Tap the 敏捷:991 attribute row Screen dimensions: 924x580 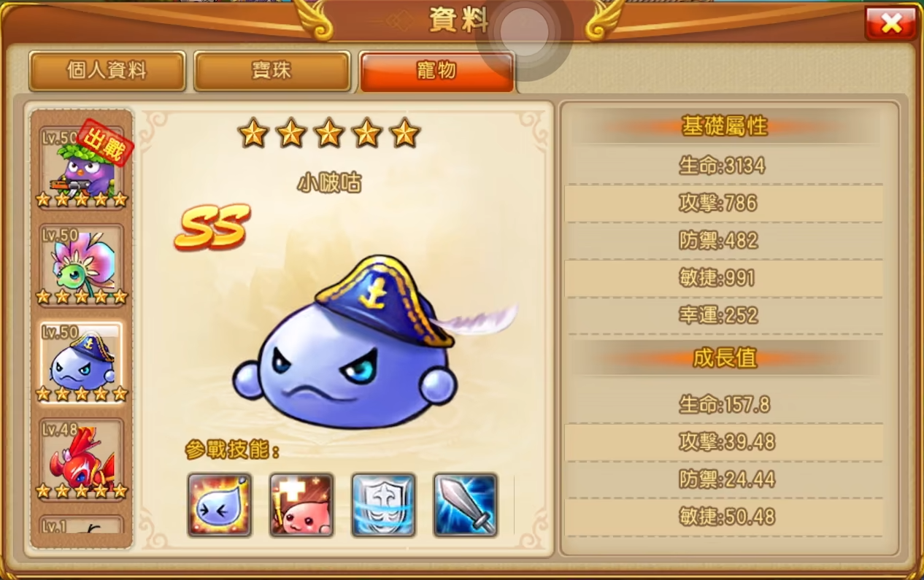[723, 278]
